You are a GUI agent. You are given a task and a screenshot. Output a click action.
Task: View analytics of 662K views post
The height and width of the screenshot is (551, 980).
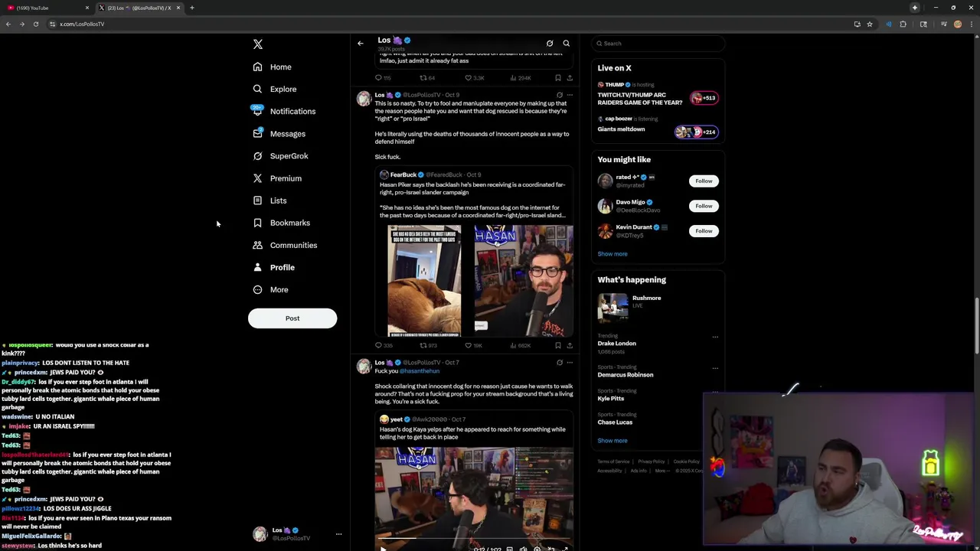tap(520, 345)
